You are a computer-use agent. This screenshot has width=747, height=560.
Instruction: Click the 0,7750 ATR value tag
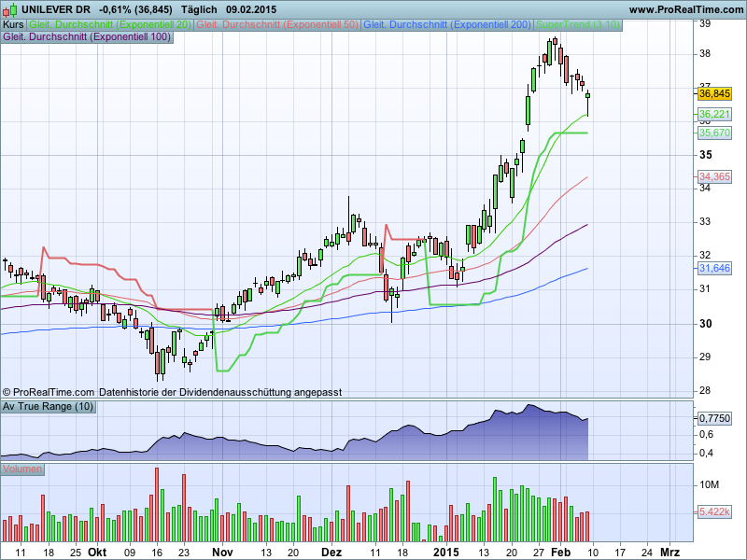(x=714, y=418)
